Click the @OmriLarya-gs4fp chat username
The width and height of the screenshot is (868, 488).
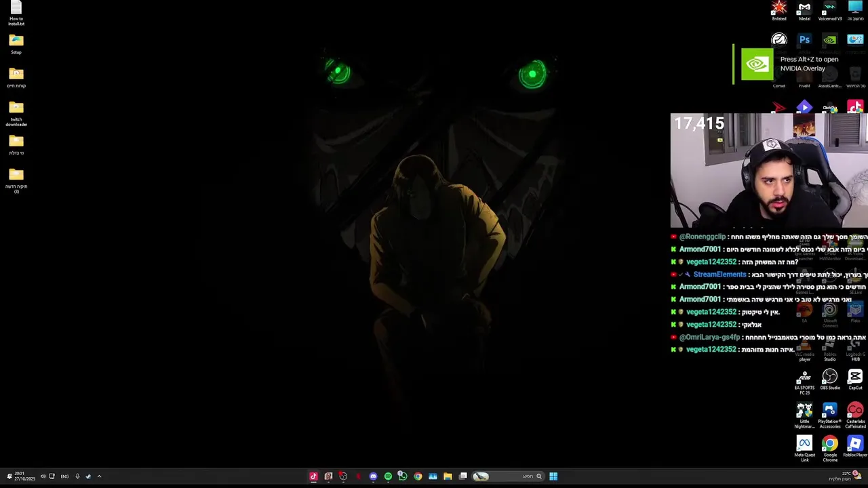(709, 337)
